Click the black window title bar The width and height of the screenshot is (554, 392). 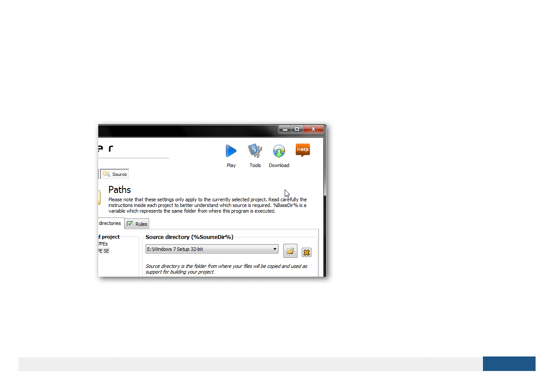[184, 130]
